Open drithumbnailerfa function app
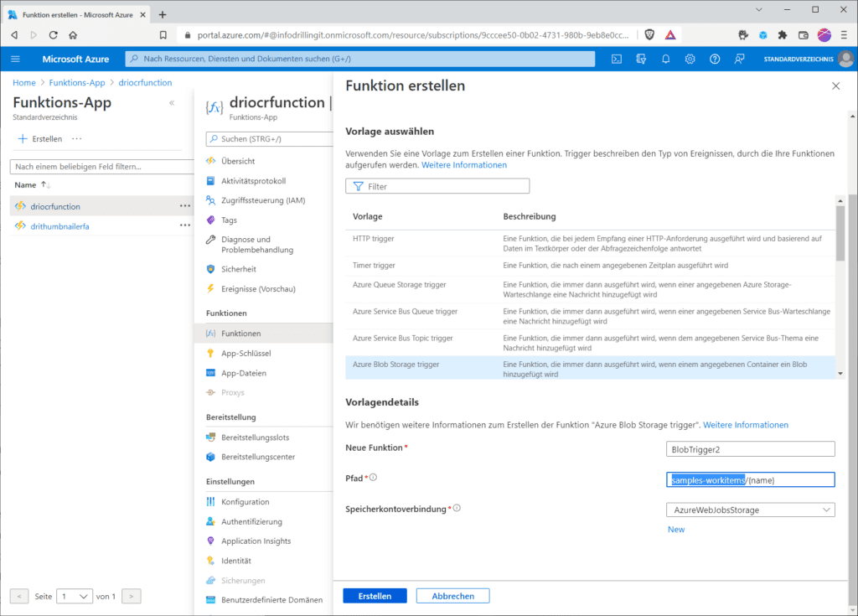This screenshot has width=858, height=616. tap(59, 226)
